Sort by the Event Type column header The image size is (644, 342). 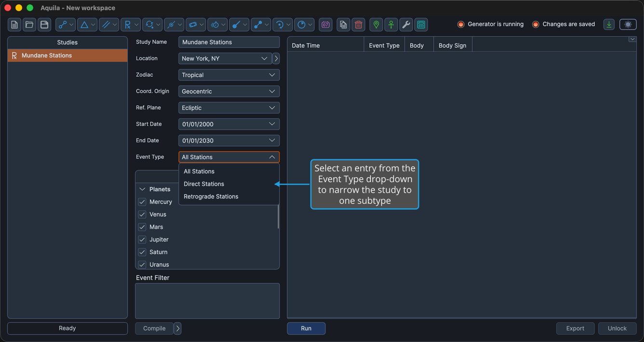click(384, 45)
